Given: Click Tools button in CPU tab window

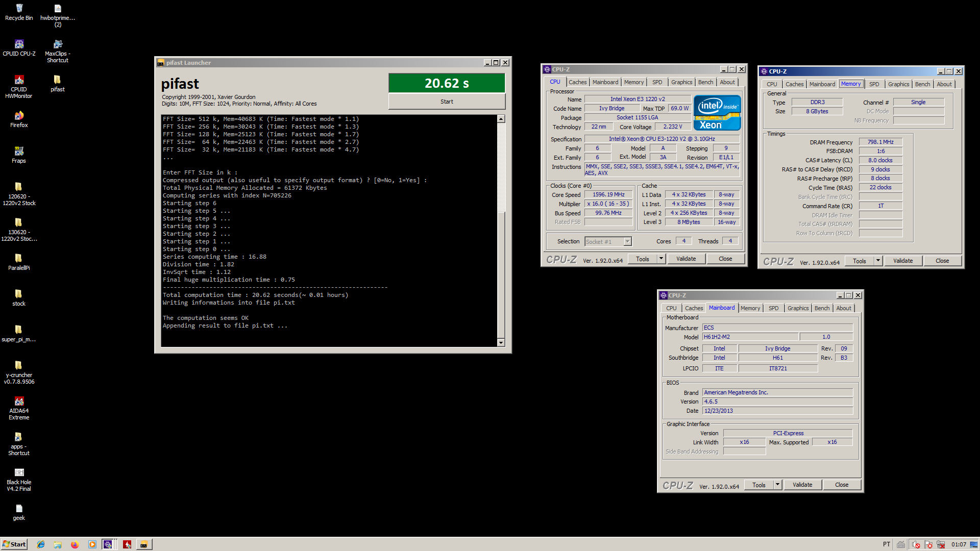Looking at the screenshot, I should click(642, 259).
